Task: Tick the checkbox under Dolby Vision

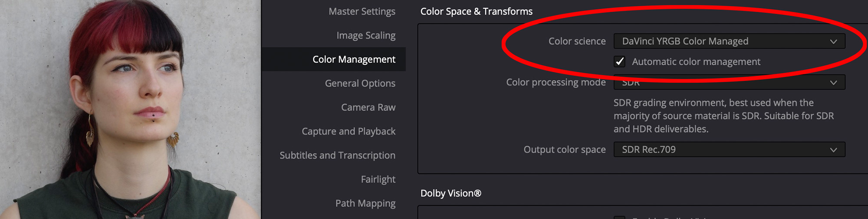Action: [620, 217]
